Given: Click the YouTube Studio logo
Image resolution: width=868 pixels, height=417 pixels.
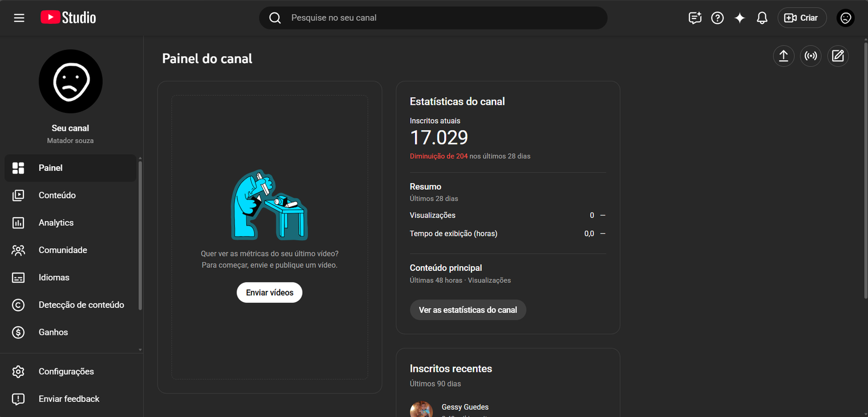Looking at the screenshot, I should 68,18.
